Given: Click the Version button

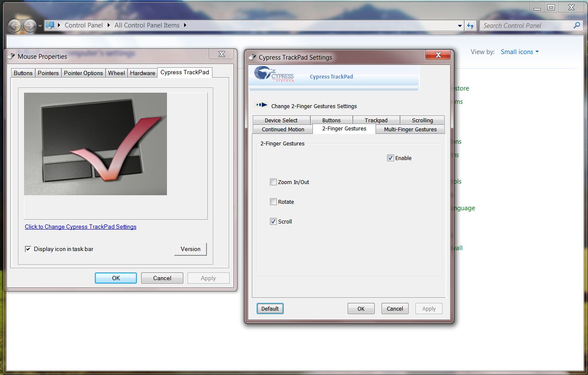Looking at the screenshot, I should click(x=191, y=249).
